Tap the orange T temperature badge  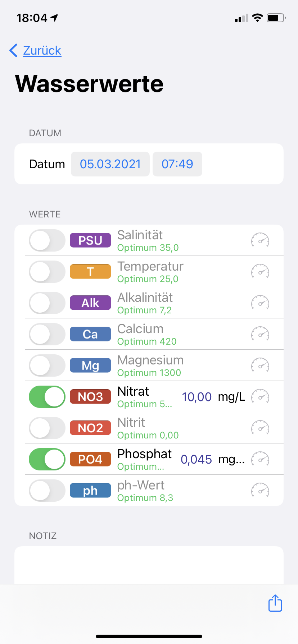(x=90, y=272)
